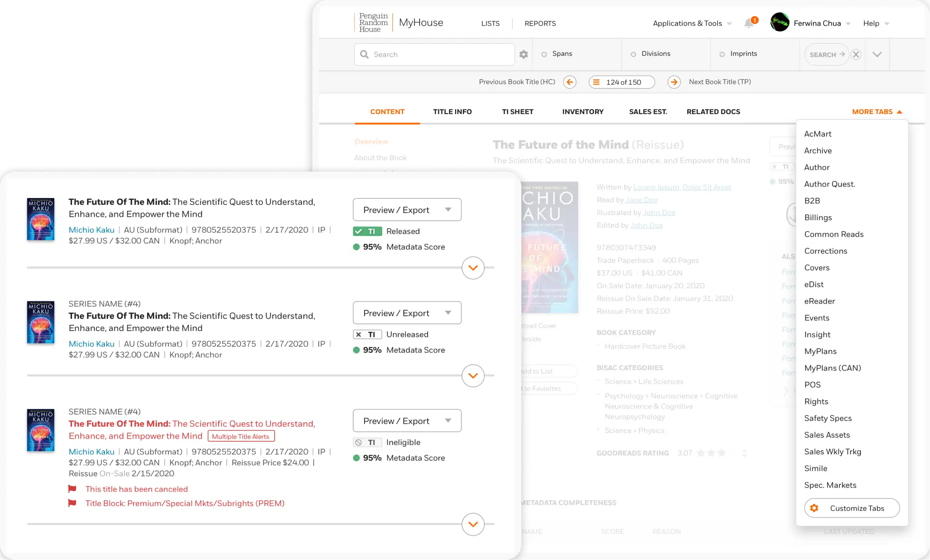Click the Customize Tabs button
This screenshot has width=930, height=560.
(852, 508)
